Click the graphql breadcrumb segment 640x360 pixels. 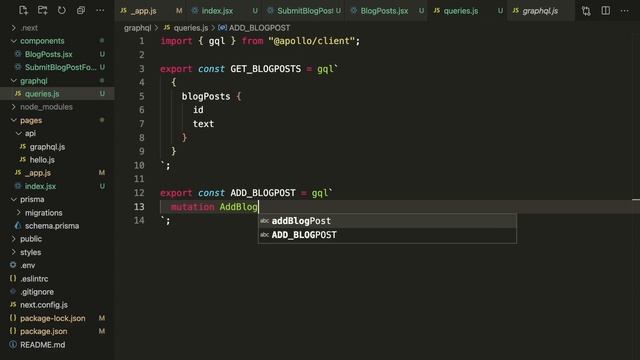coord(138,28)
